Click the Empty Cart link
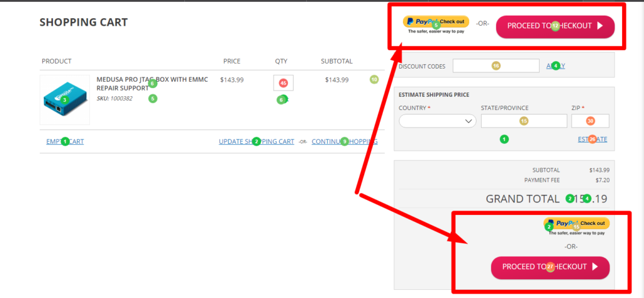This screenshot has height=298, width=644. pyautogui.click(x=65, y=141)
